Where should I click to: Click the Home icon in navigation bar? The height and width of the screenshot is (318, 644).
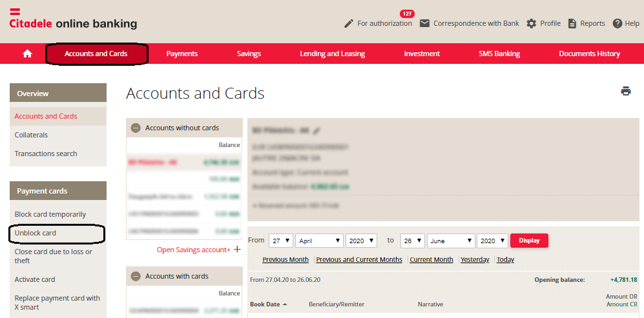[27, 54]
